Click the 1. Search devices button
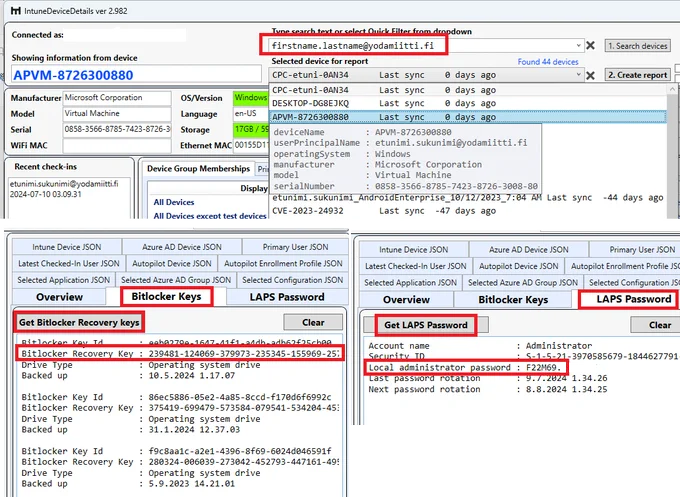Screen dimensions: 680x497 (638, 46)
